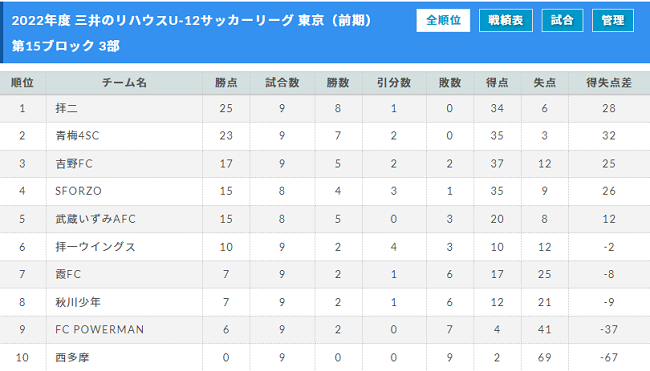The image size is (650, 371).
Task: Click the 得点 column header
Action: coord(497,83)
